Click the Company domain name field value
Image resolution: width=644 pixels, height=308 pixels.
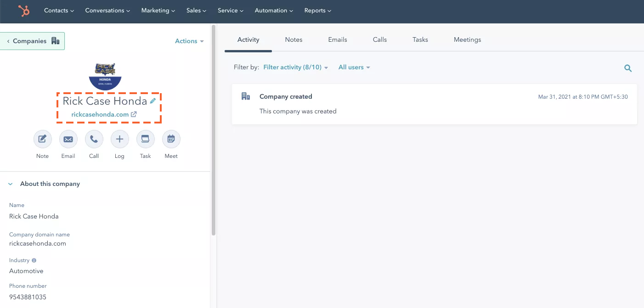(38, 243)
